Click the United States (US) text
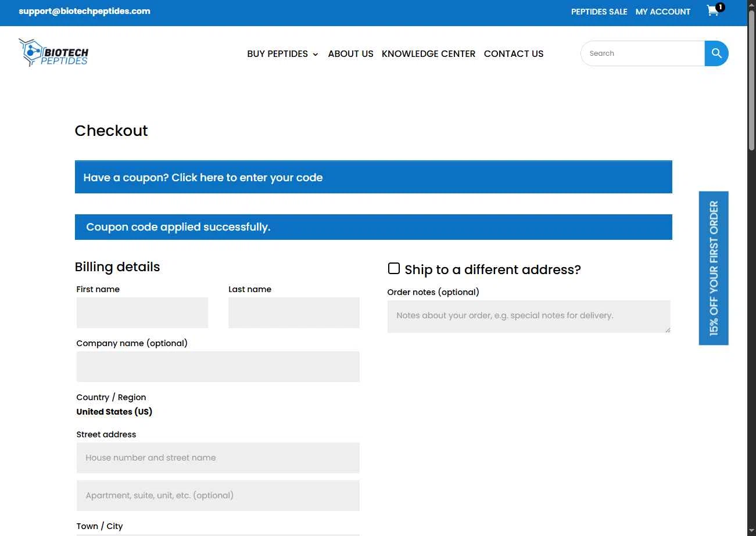Image resolution: width=756 pixels, height=536 pixels. point(114,412)
